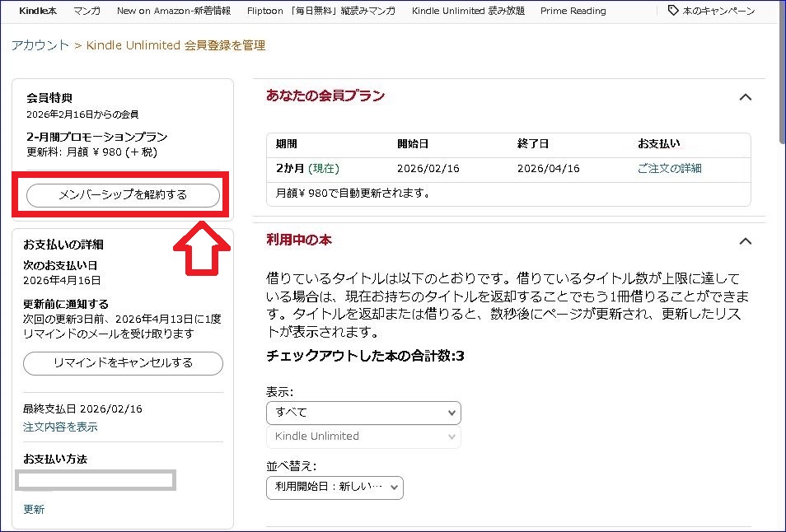Image resolution: width=786 pixels, height=532 pixels.
Task: Collapse the あなたの会員プラン section chevron
Action: [x=746, y=97]
